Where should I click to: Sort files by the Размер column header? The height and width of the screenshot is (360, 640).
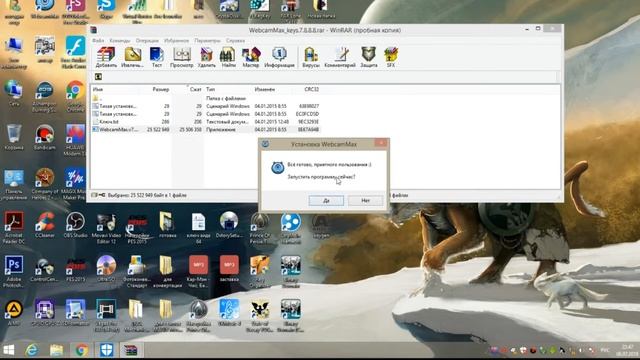161,89
